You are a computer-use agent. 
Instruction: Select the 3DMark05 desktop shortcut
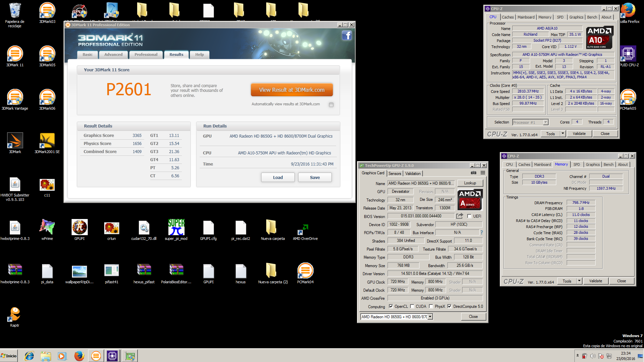point(47,56)
